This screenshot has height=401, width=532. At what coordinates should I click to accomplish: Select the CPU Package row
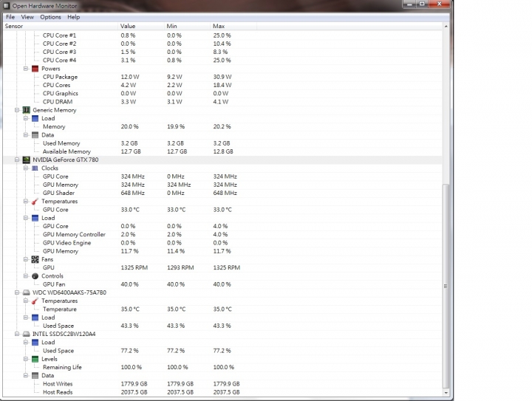pos(222,77)
